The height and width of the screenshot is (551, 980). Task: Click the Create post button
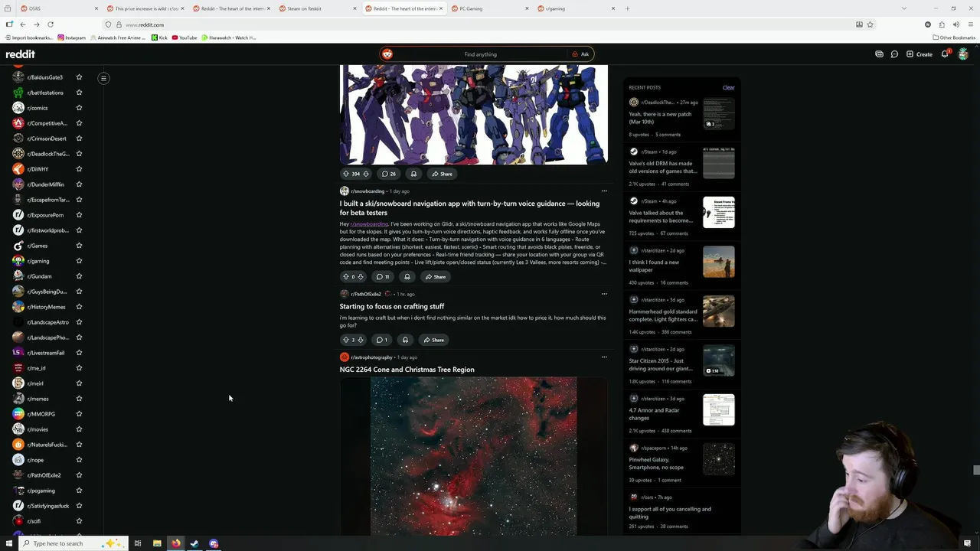(x=920, y=54)
